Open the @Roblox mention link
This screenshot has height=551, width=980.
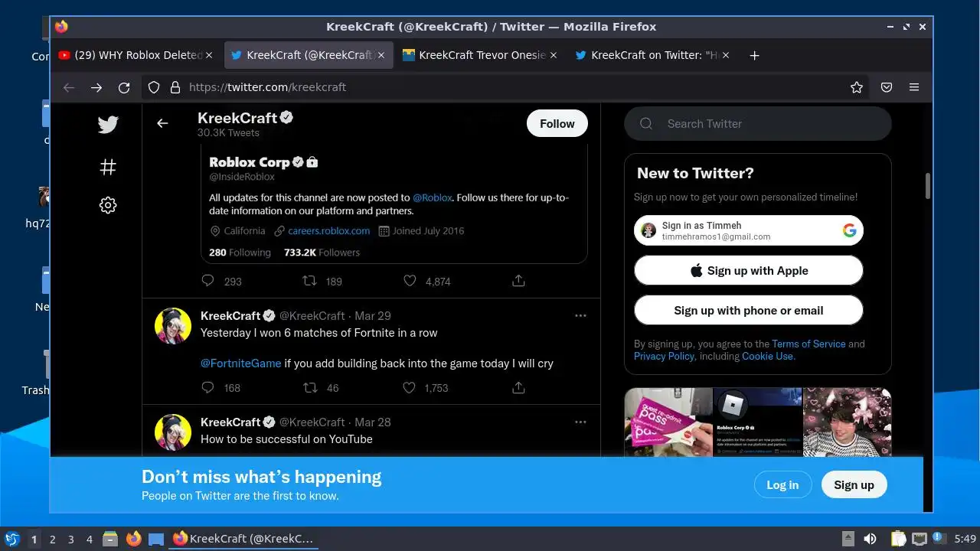(x=433, y=197)
